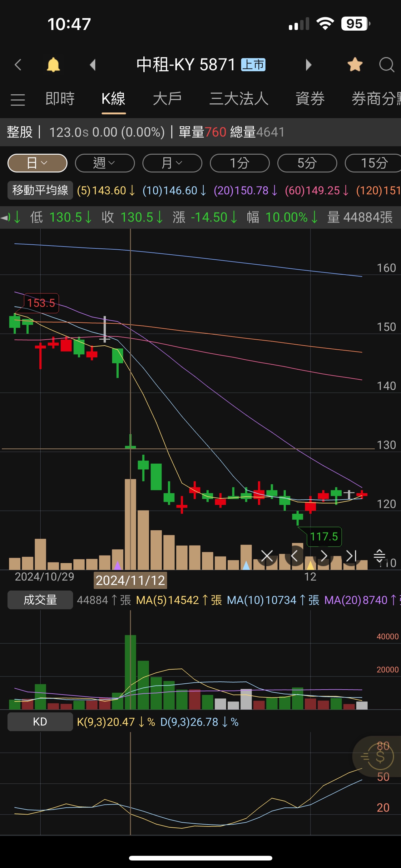Image resolution: width=401 pixels, height=868 pixels.
Task: Expand the 月 period dropdown
Action: [x=172, y=163]
